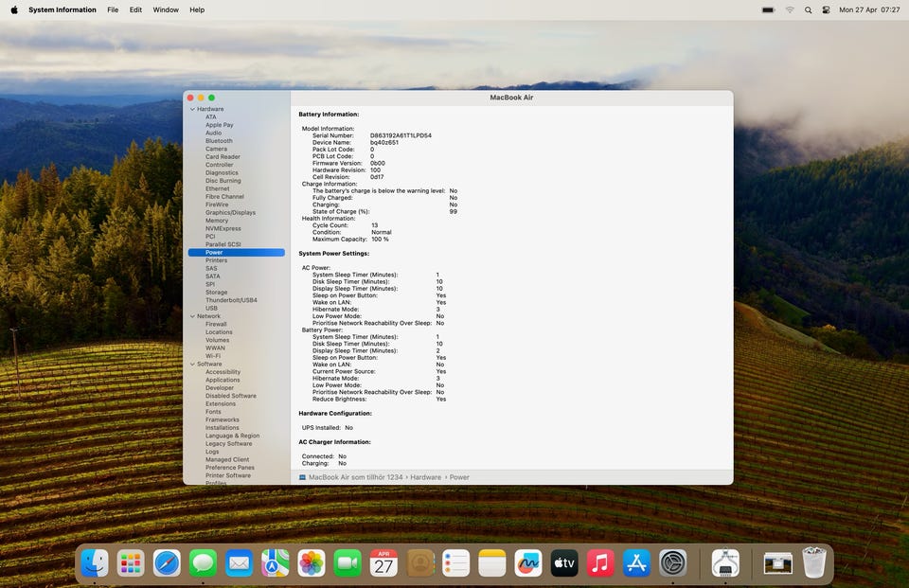Launch Safari from the Dock
The height and width of the screenshot is (588, 909).
[167, 563]
